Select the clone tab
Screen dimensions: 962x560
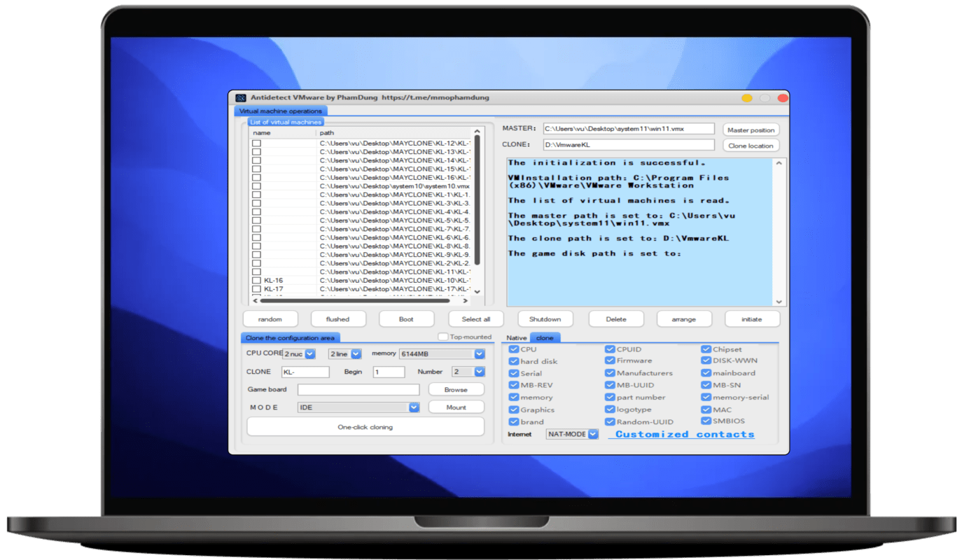[545, 337]
